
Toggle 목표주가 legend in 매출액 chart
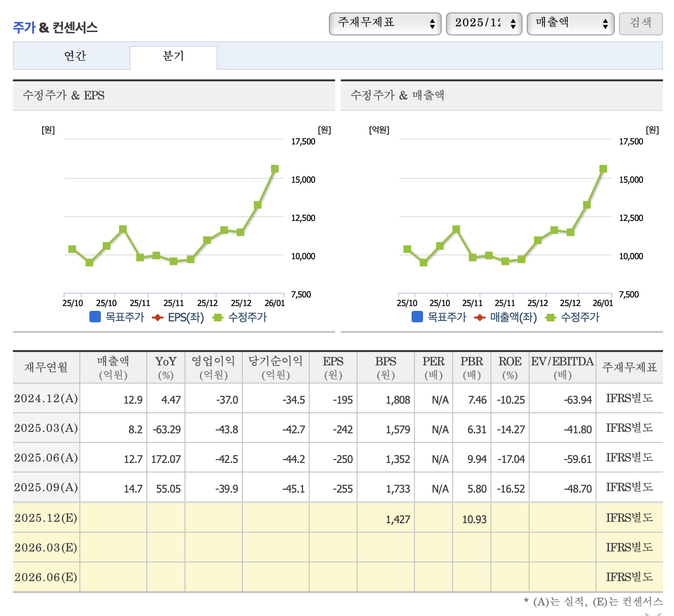point(439,317)
